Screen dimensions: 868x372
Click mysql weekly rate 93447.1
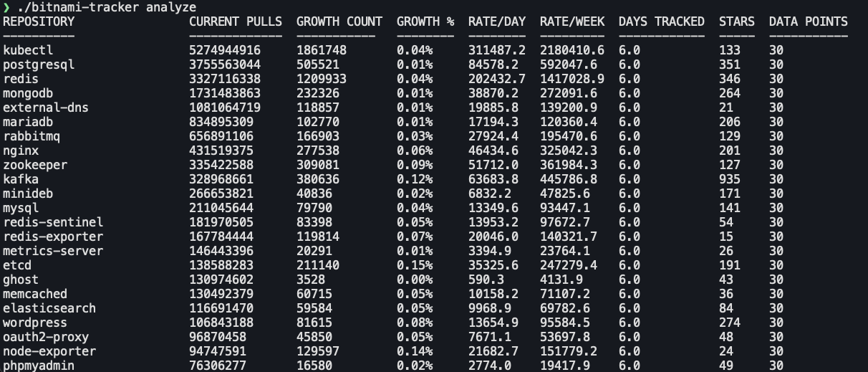click(x=565, y=208)
